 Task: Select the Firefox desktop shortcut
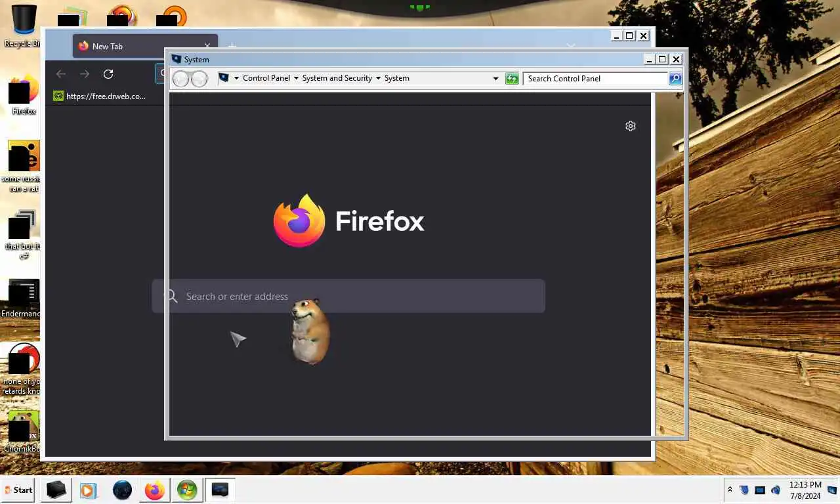[24, 96]
